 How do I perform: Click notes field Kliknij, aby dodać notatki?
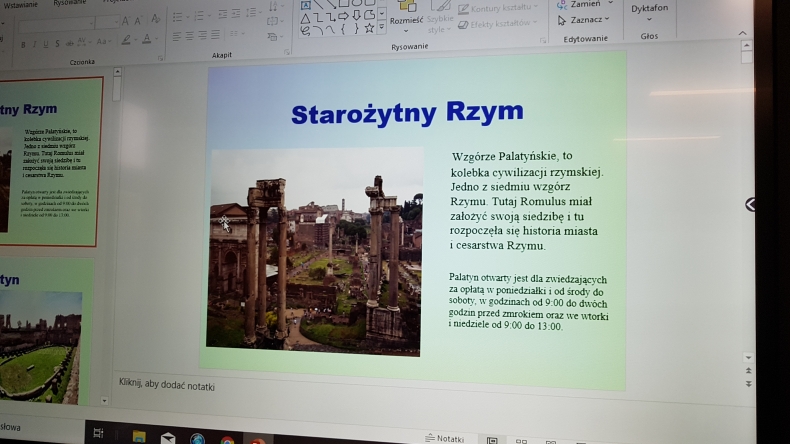pos(167,385)
